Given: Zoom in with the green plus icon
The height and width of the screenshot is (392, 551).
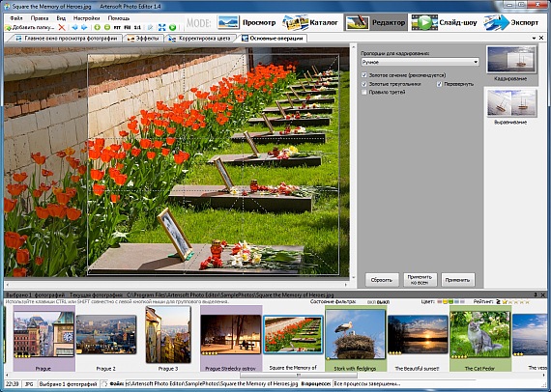Looking at the screenshot, I should click(98, 27).
